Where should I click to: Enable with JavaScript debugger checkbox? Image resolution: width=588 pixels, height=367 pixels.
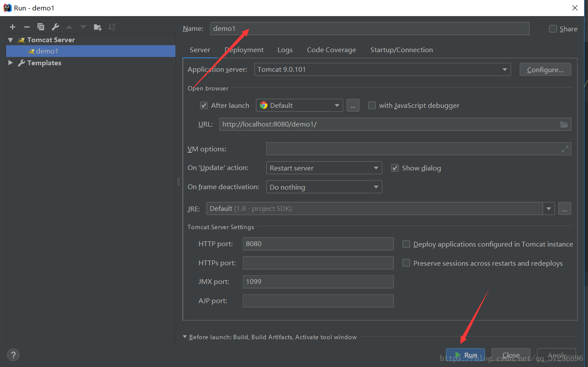[x=372, y=105]
